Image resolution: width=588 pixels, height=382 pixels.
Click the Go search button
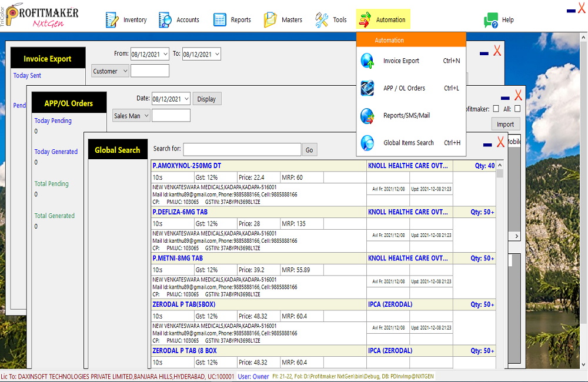click(309, 150)
